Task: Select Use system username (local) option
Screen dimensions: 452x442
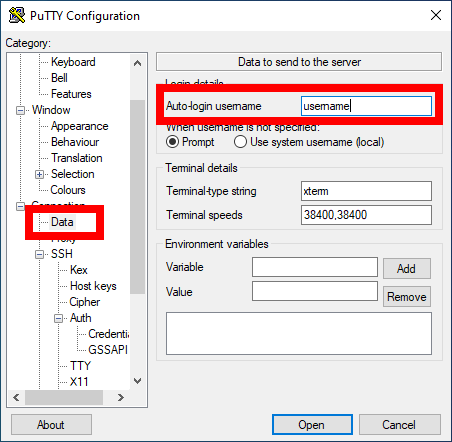Action: [x=240, y=142]
